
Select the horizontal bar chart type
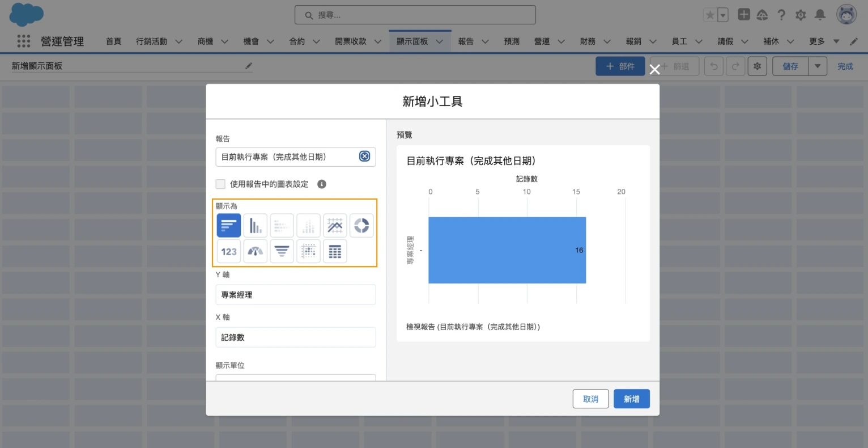click(229, 226)
